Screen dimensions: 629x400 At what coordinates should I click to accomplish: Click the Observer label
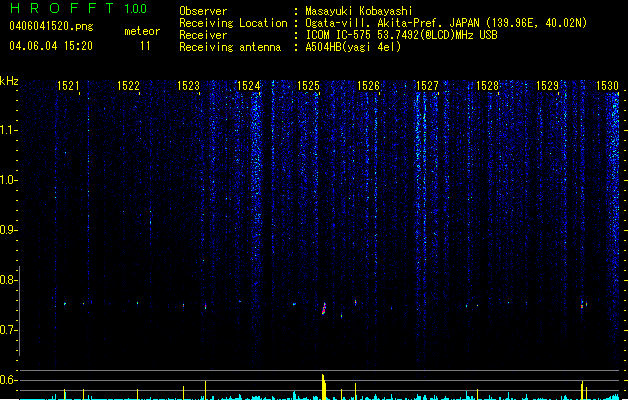pyautogui.click(x=203, y=11)
